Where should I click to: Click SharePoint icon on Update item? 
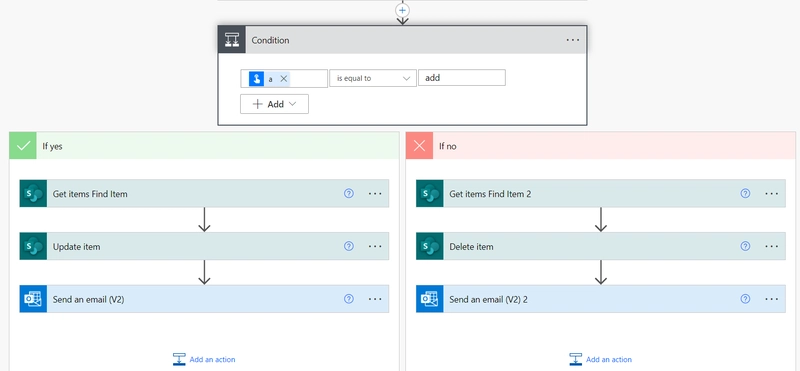coord(33,246)
